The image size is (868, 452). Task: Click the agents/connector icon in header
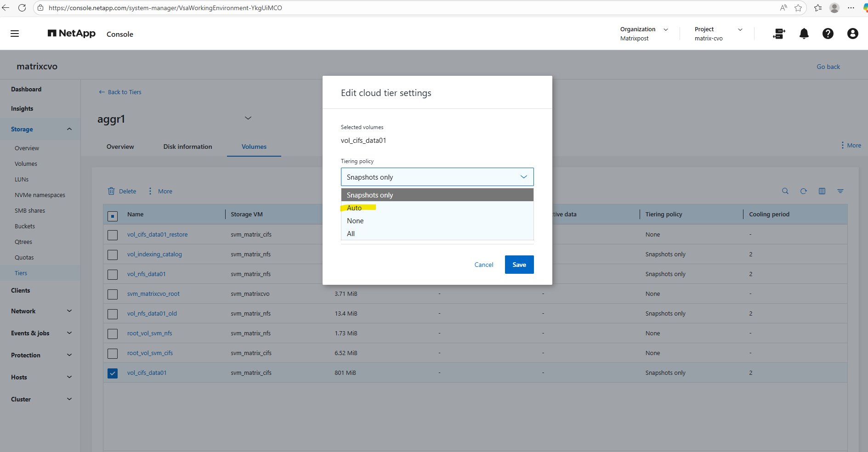point(779,34)
